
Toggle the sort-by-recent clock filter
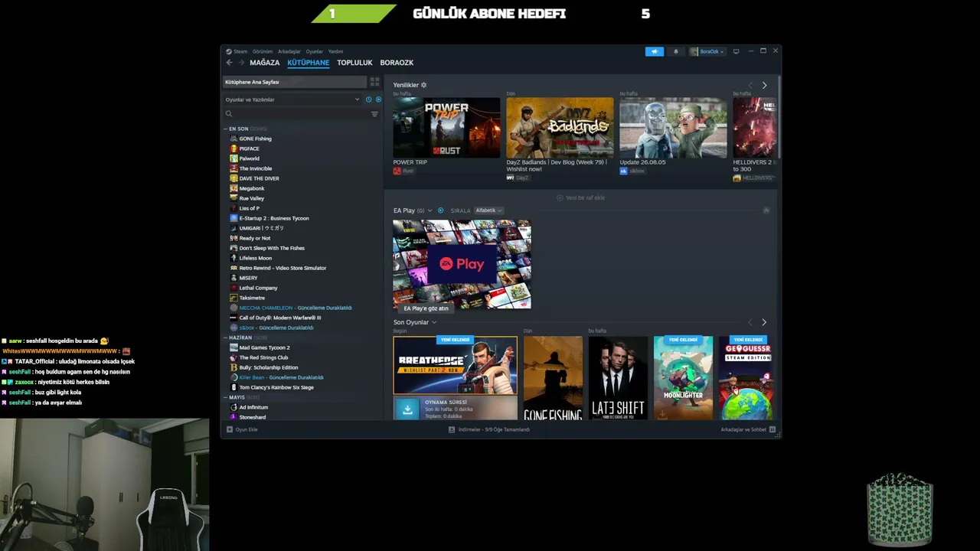pos(368,99)
